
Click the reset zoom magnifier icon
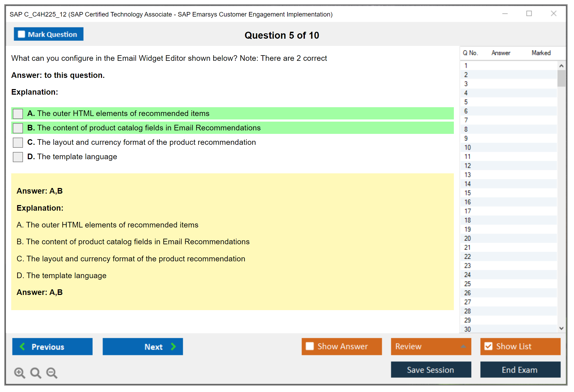pos(36,373)
